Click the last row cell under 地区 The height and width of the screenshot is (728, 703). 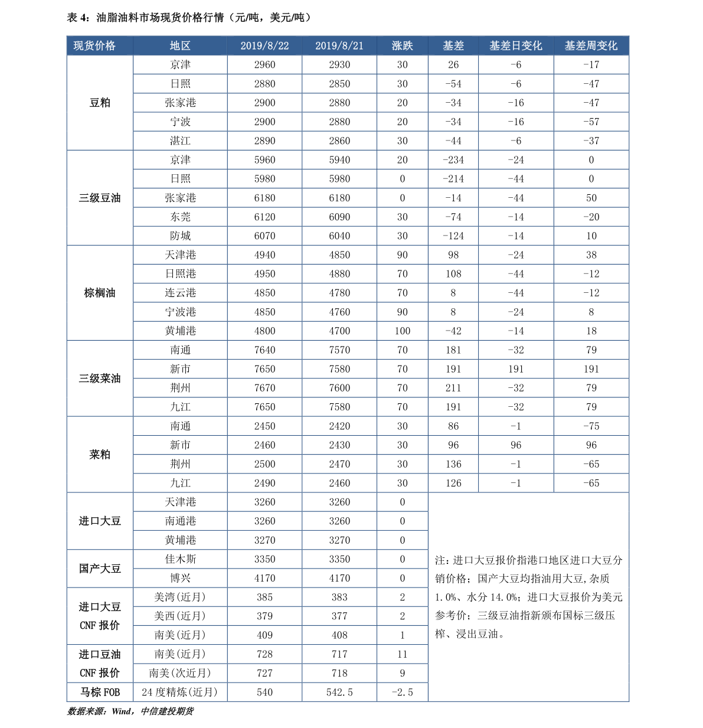(x=180, y=692)
